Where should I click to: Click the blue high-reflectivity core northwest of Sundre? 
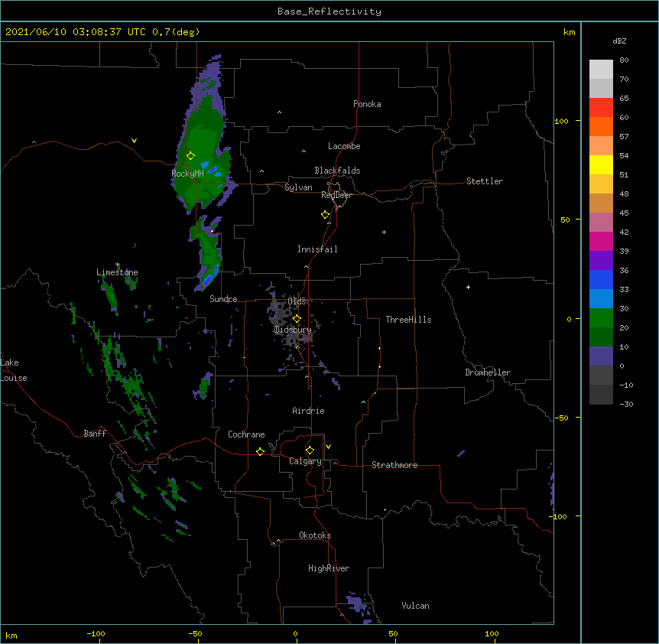(210, 278)
